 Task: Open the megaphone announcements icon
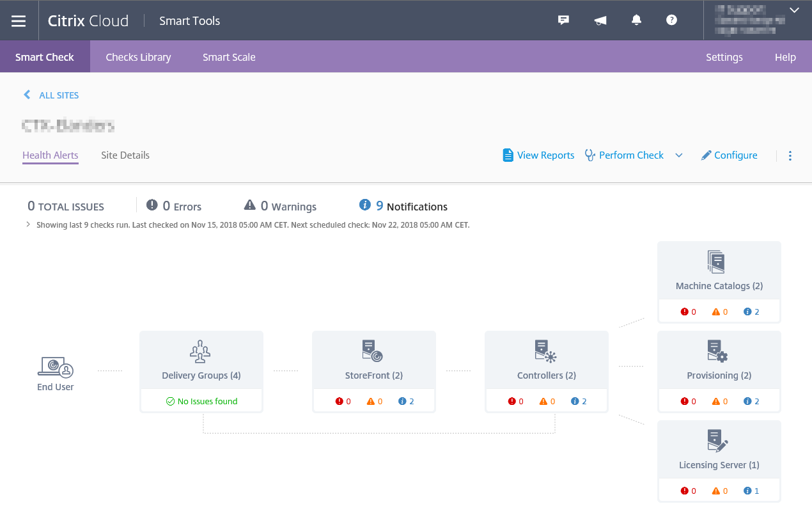pos(600,20)
